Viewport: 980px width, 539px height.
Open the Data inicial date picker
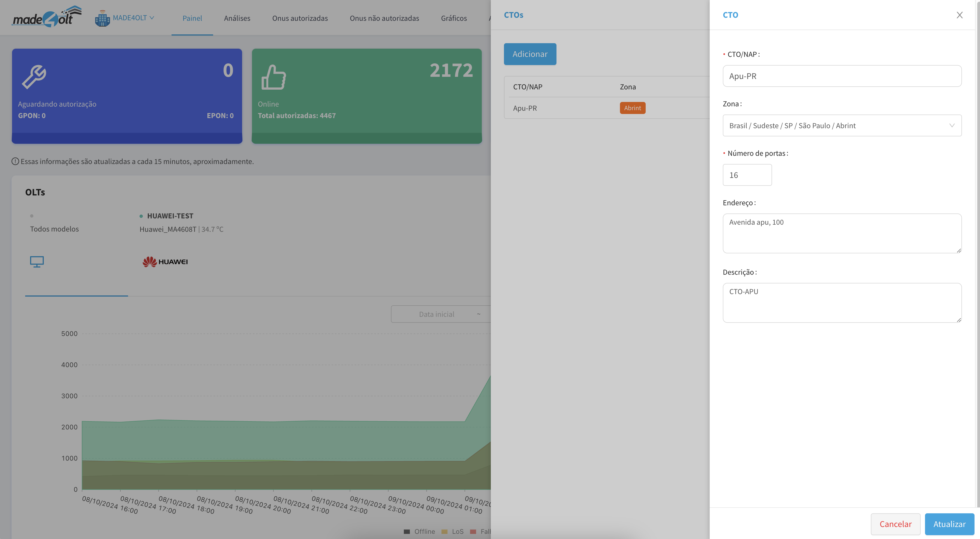point(436,314)
